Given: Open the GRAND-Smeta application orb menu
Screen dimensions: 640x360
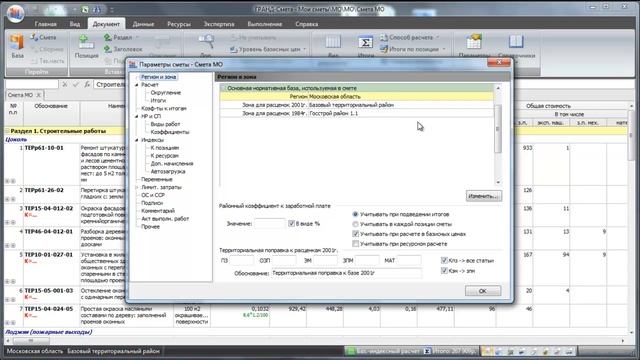Looking at the screenshot, I should coord(16,13).
